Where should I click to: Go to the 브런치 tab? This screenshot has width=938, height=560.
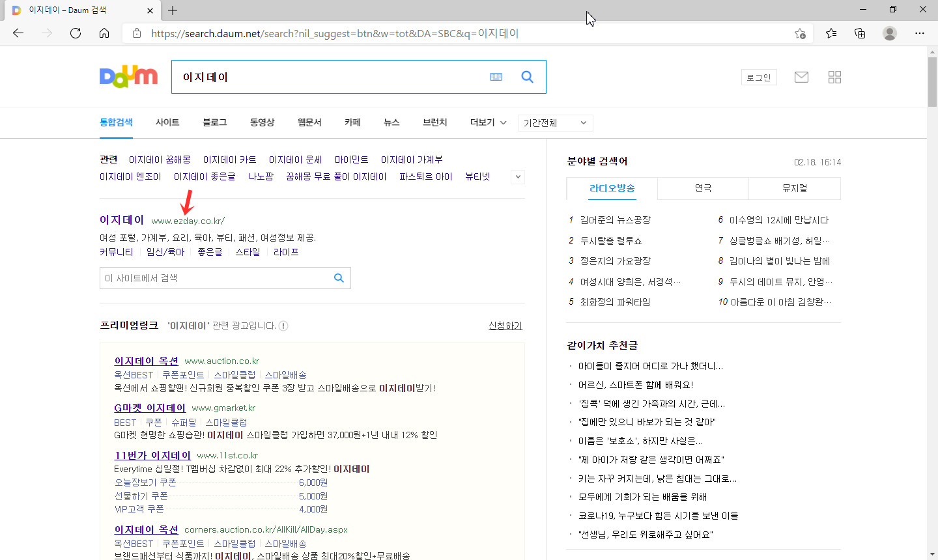click(434, 122)
